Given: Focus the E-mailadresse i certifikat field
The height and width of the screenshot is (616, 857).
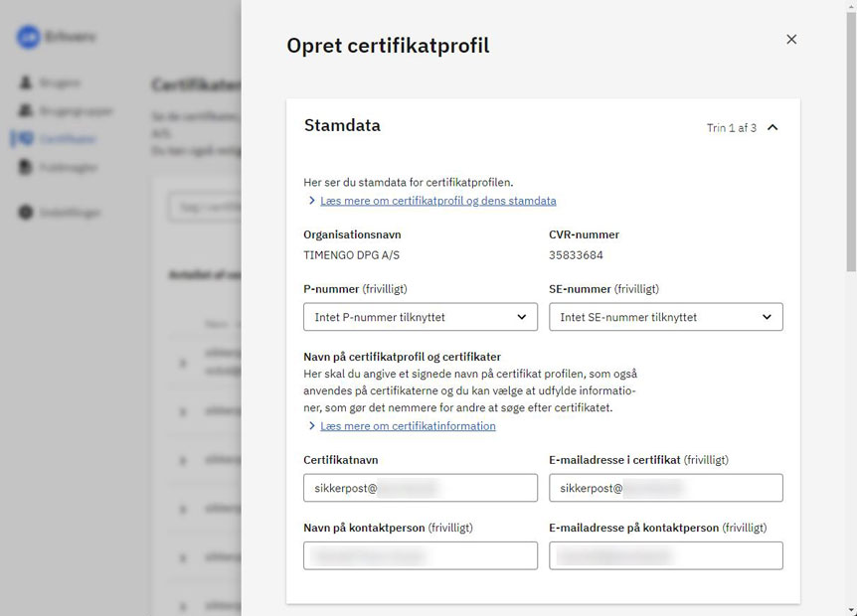Looking at the screenshot, I should pyautogui.click(x=666, y=488).
